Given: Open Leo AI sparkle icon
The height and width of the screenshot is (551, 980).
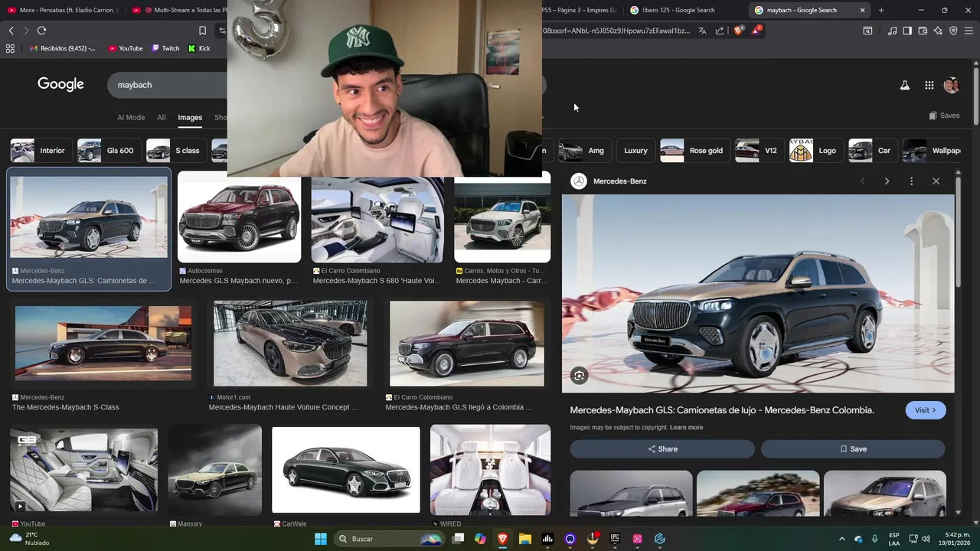Looking at the screenshot, I should click(x=938, y=31).
